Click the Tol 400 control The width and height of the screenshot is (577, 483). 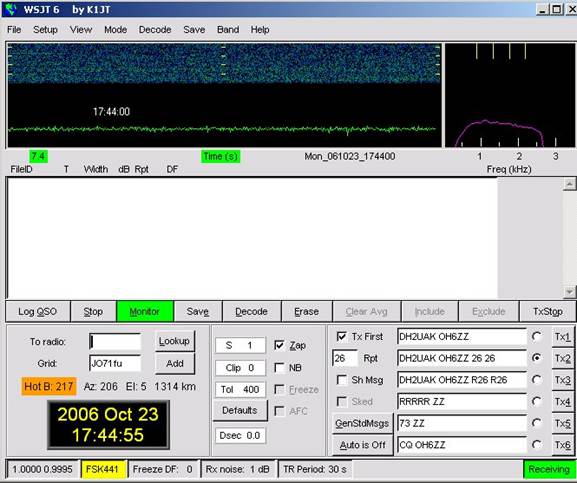(240, 389)
